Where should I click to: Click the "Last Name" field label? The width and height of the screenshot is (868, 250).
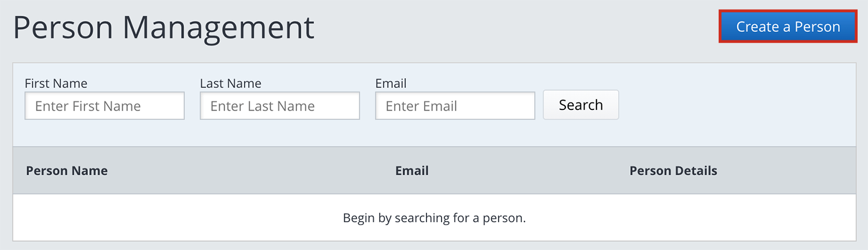[230, 83]
